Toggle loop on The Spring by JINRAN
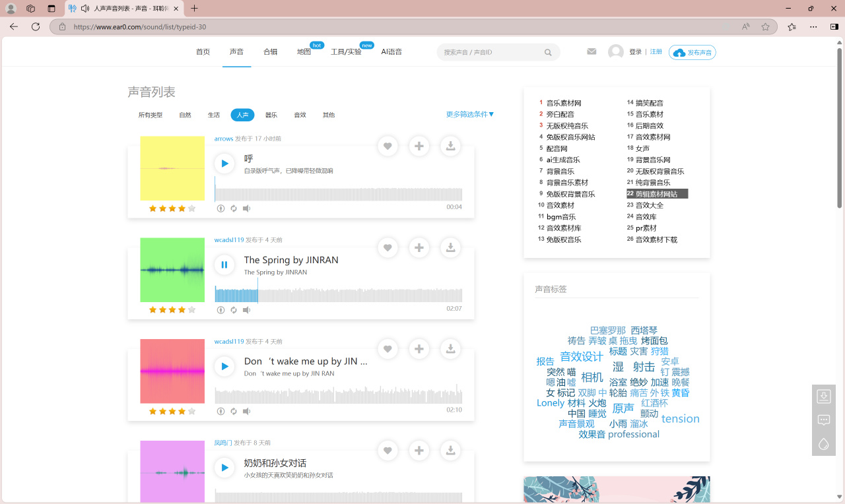Screen dimensions: 845x504 pos(234,310)
